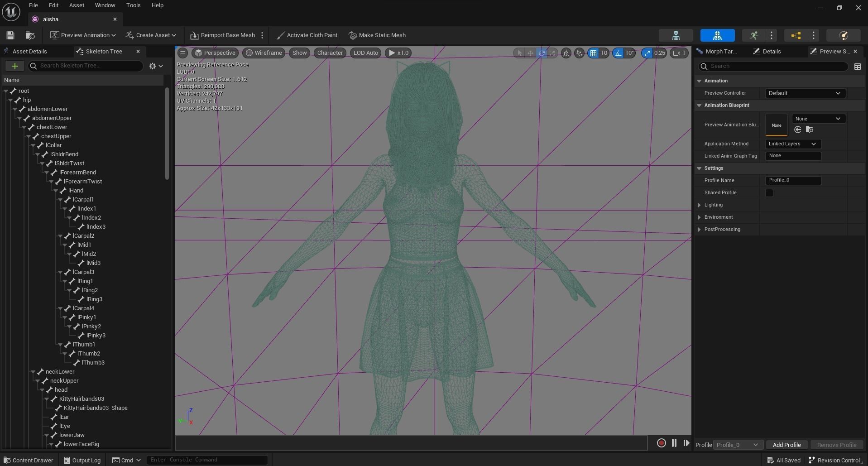Pause the preview playback
This screenshot has width=868, height=466.
tap(674, 443)
